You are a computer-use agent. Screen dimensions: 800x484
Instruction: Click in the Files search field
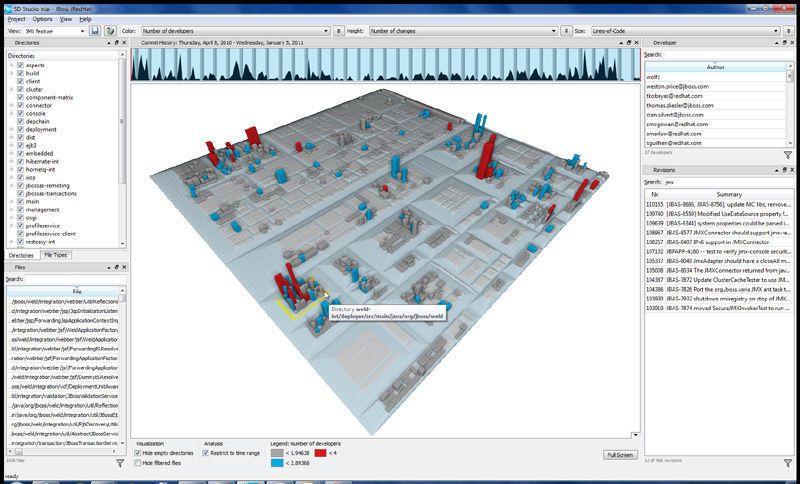tap(76, 279)
